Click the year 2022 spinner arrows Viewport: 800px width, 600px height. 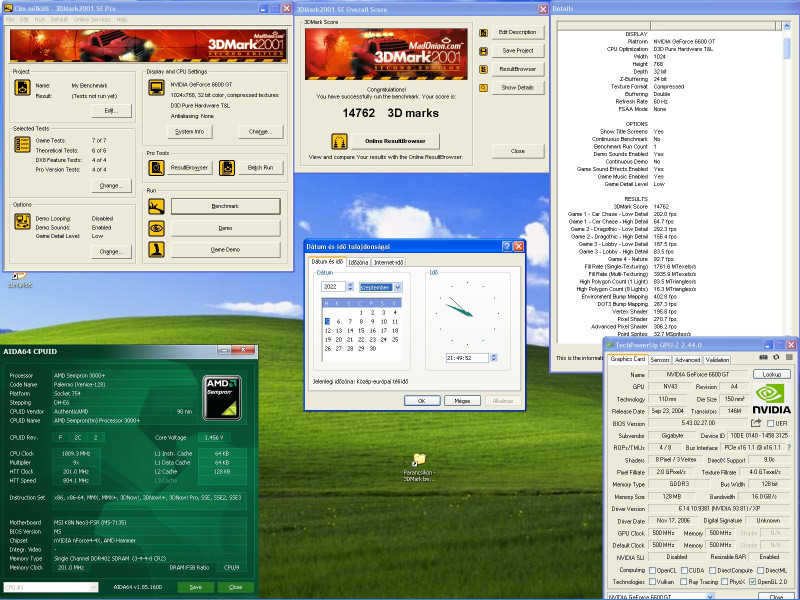(350, 287)
